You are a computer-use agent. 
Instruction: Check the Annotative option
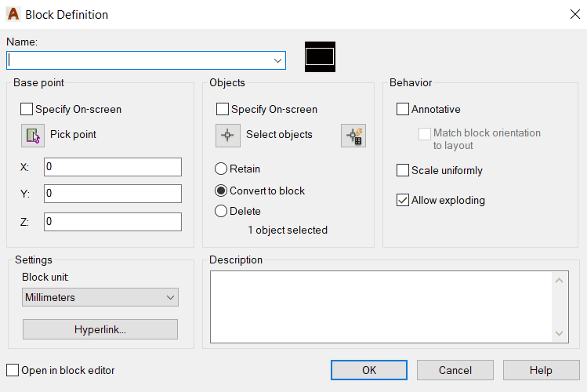pyautogui.click(x=403, y=109)
